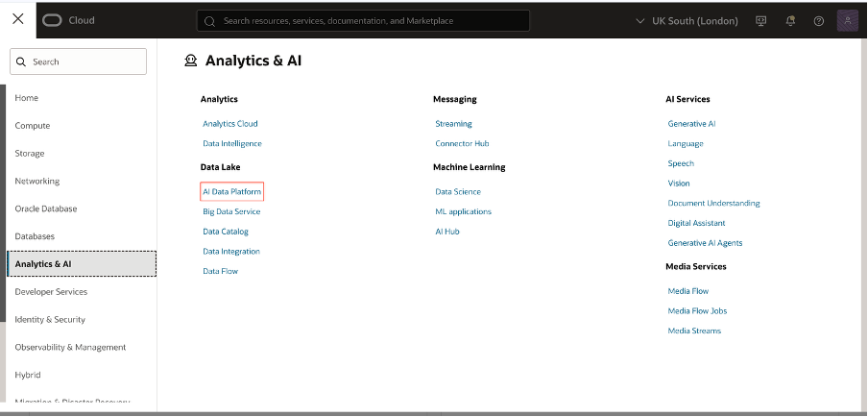This screenshot has height=417, width=868.
Task: Click the Oracle Cloud logo icon
Action: click(x=52, y=20)
